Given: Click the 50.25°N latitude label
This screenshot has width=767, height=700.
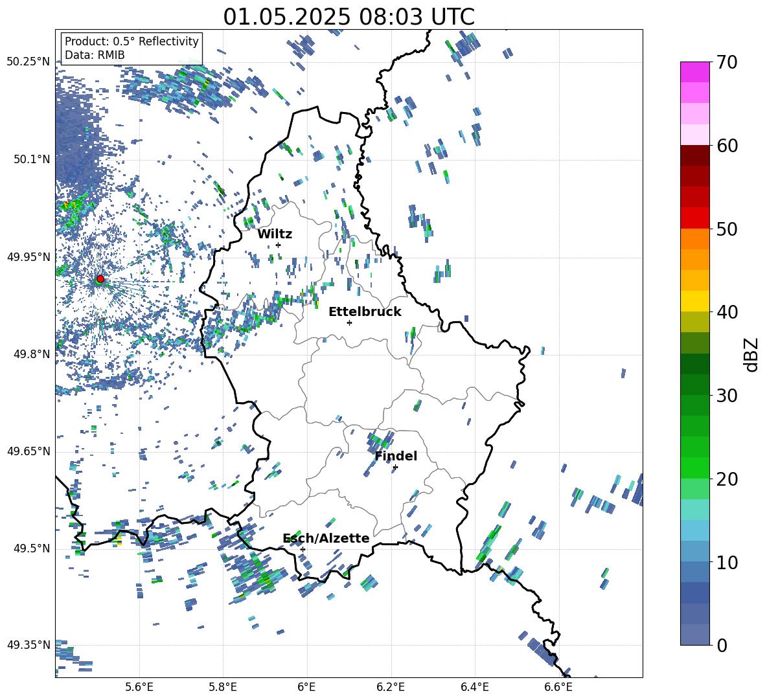Looking at the screenshot, I should [x=29, y=62].
